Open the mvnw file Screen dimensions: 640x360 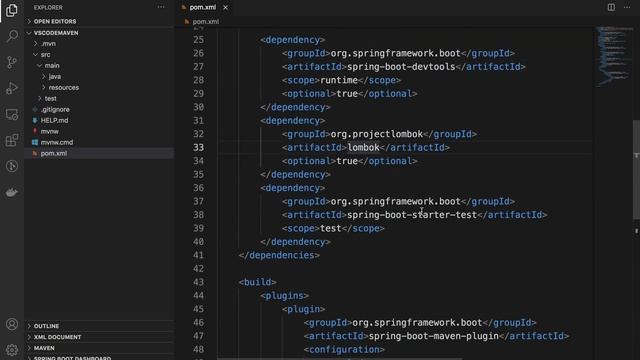(x=99, y=131)
